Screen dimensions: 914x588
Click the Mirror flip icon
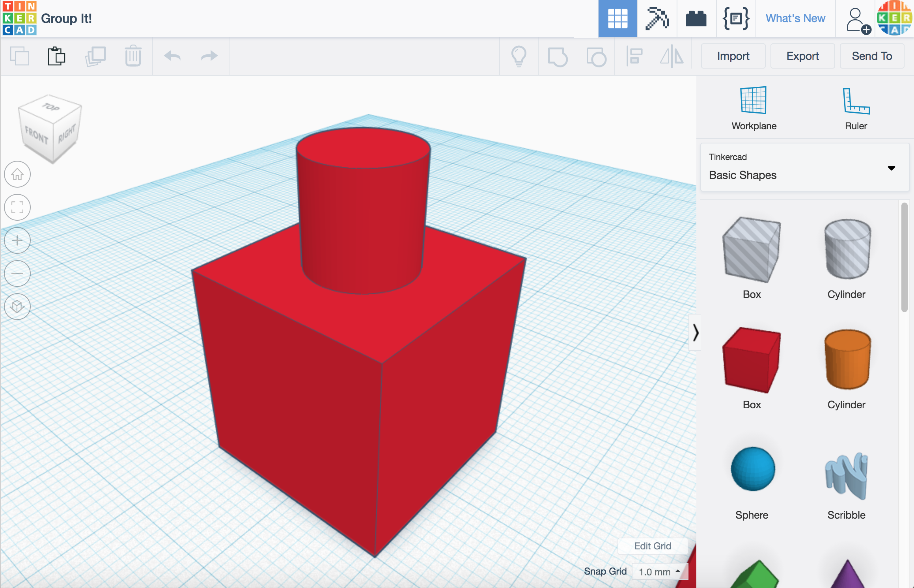(x=672, y=56)
